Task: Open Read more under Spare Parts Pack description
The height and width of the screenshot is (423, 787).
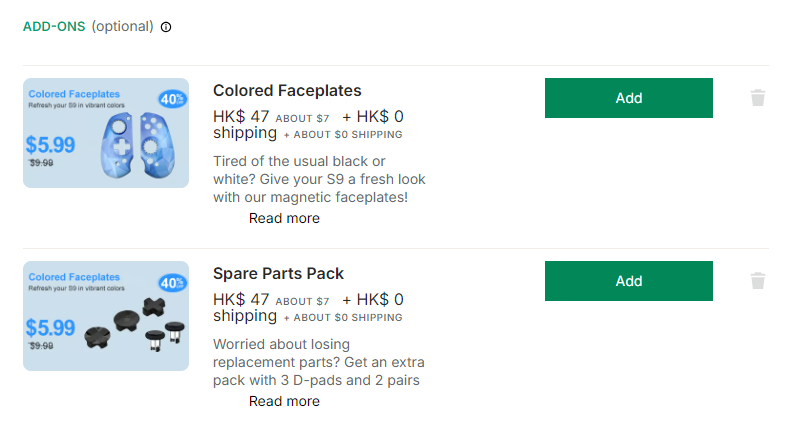Action: pyautogui.click(x=284, y=401)
